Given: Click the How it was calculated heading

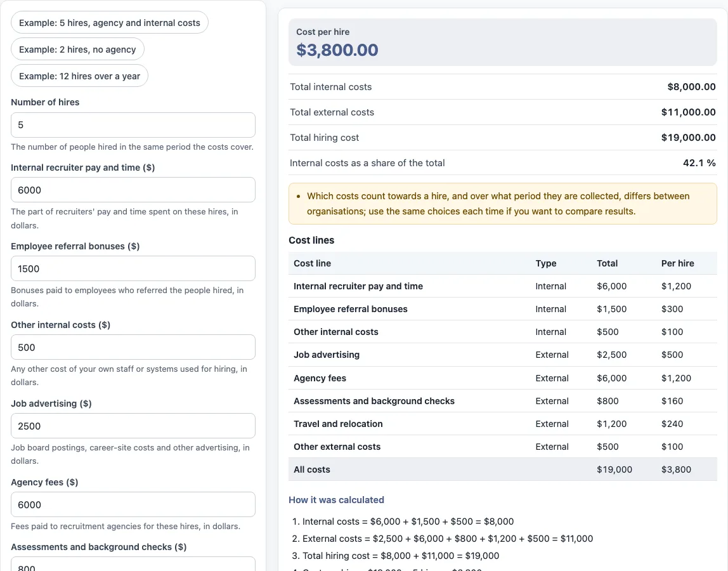Looking at the screenshot, I should (337, 500).
